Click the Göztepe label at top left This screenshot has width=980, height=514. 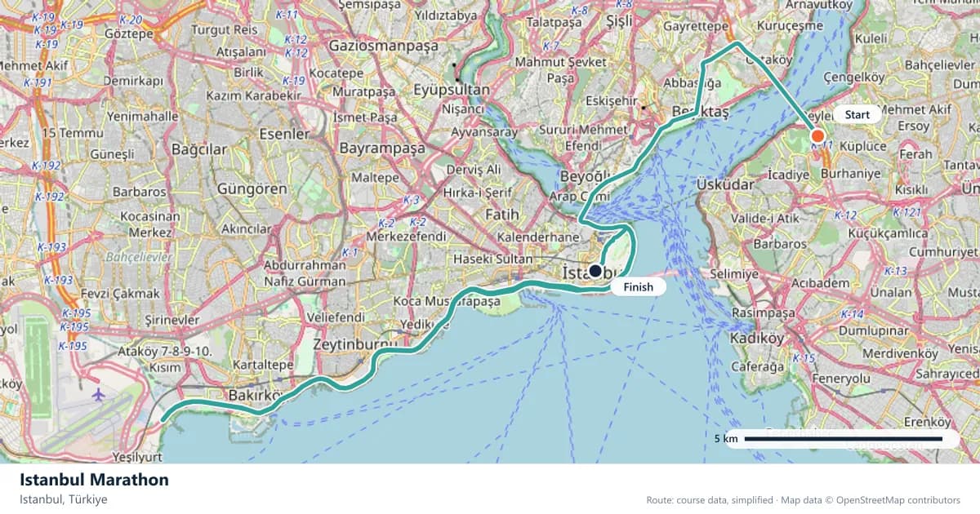coord(129,35)
